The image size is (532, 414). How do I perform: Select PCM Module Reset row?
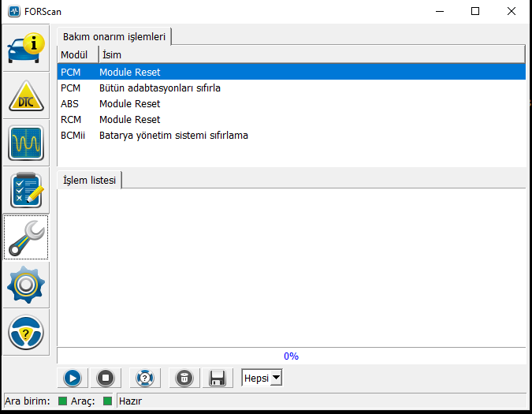point(292,72)
